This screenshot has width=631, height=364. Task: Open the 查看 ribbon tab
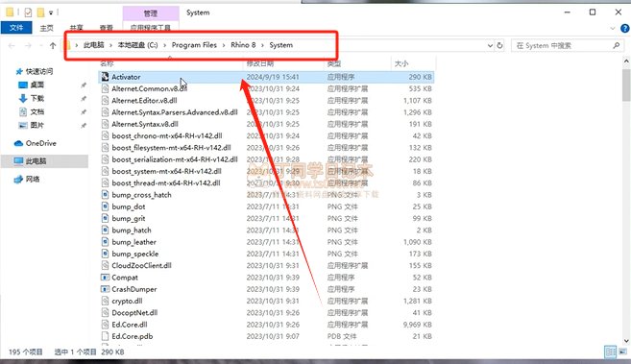click(107, 28)
